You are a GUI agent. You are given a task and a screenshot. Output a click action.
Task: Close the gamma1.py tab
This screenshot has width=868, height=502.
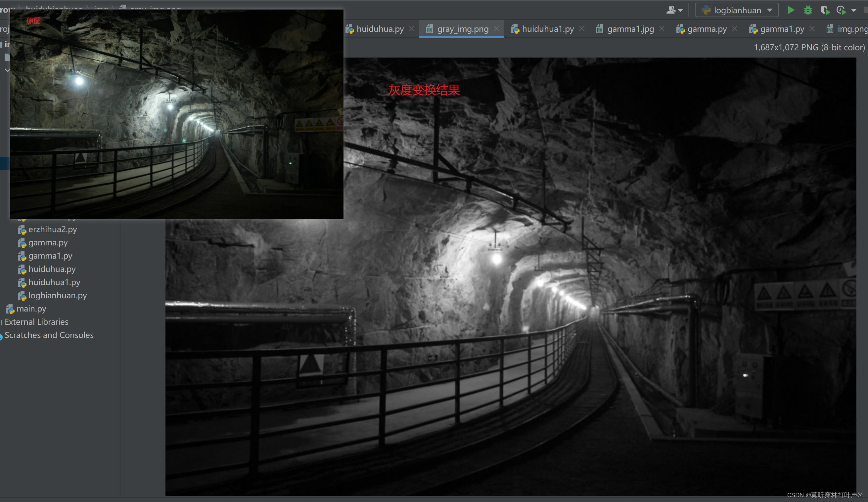[x=812, y=28]
